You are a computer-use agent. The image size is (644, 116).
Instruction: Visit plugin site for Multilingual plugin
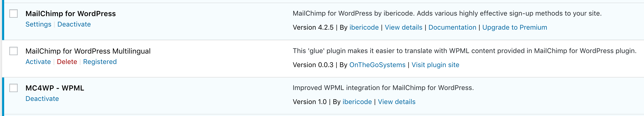pyautogui.click(x=435, y=65)
